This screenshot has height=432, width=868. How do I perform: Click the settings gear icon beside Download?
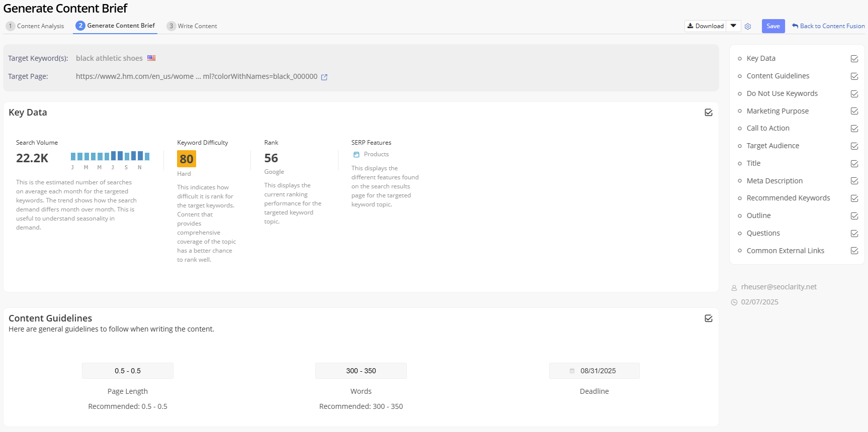click(x=748, y=27)
